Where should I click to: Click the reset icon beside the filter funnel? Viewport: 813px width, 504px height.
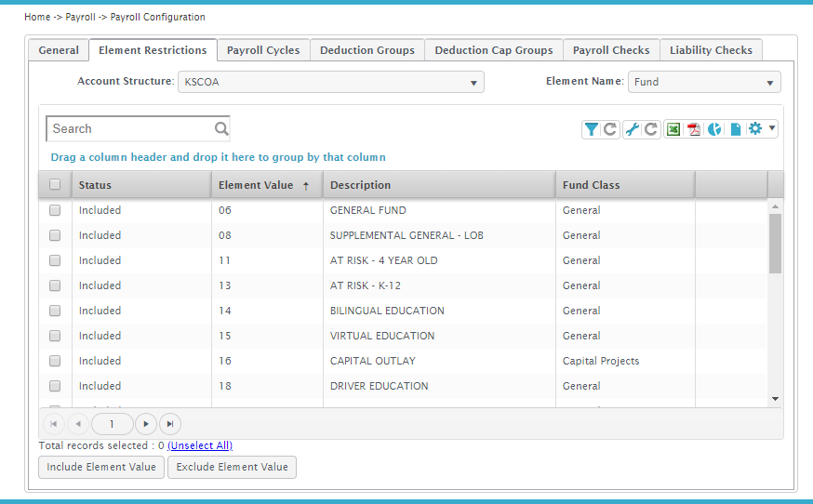610,129
